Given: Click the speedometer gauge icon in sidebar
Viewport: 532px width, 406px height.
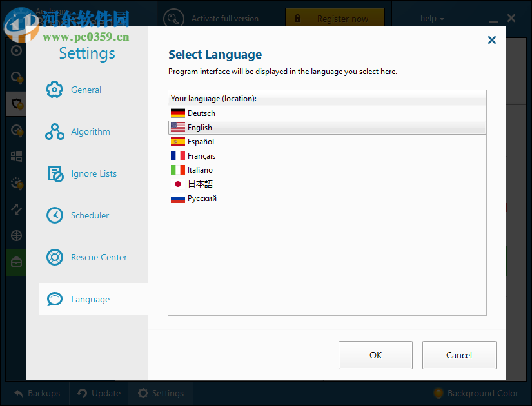Looking at the screenshot, I should [x=16, y=183].
